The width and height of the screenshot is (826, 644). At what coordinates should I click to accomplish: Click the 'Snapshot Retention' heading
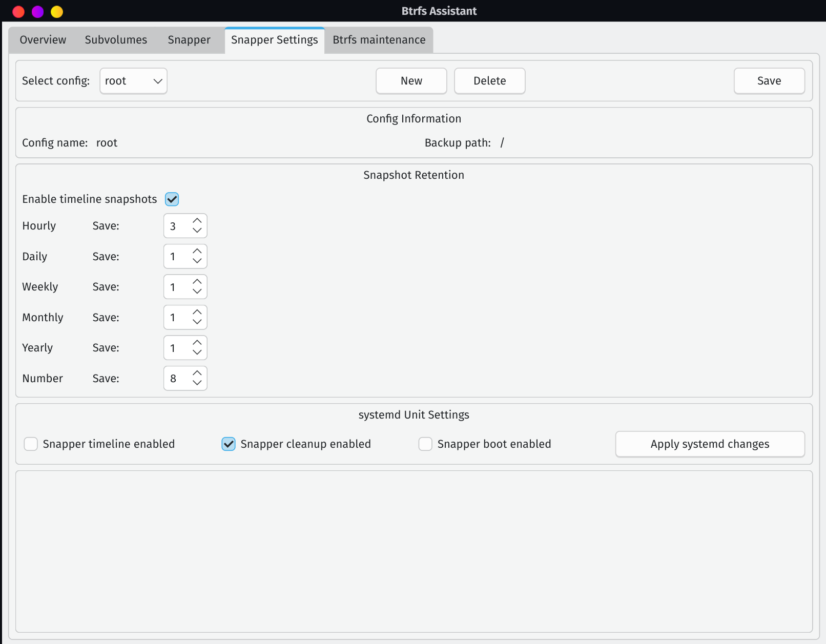pos(414,175)
